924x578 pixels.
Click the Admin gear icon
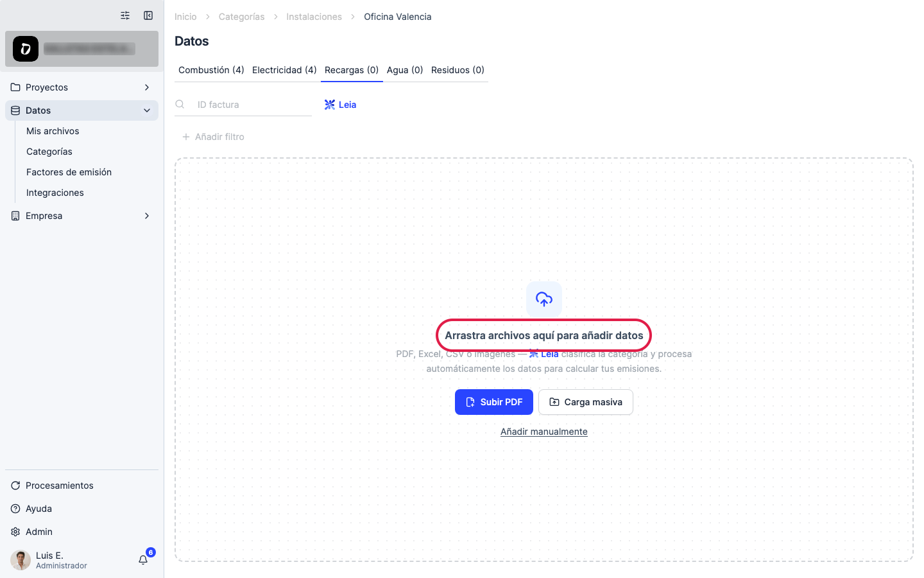coord(15,532)
